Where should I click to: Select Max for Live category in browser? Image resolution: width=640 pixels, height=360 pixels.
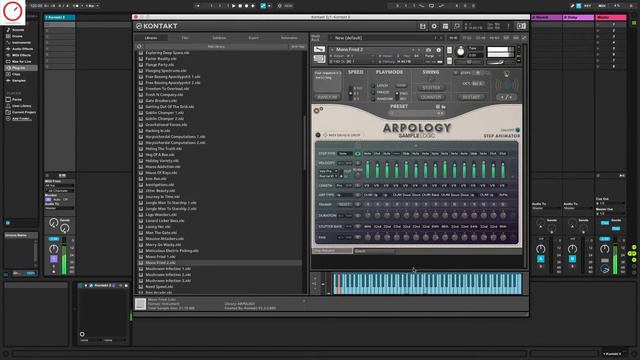click(22, 61)
